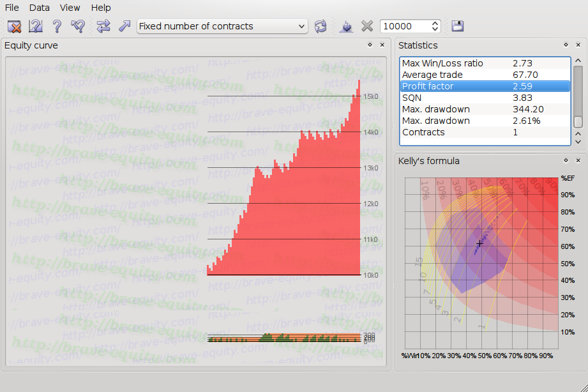Open the Data menu

pos(39,8)
